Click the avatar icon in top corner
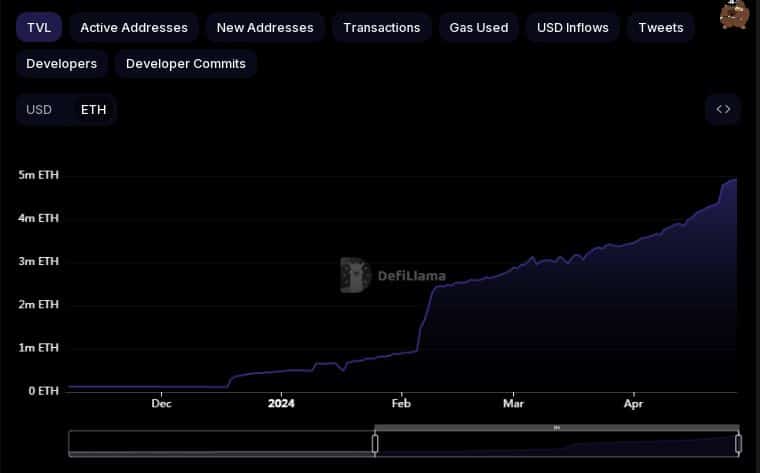The image size is (760, 473). [x=734, y=15]
